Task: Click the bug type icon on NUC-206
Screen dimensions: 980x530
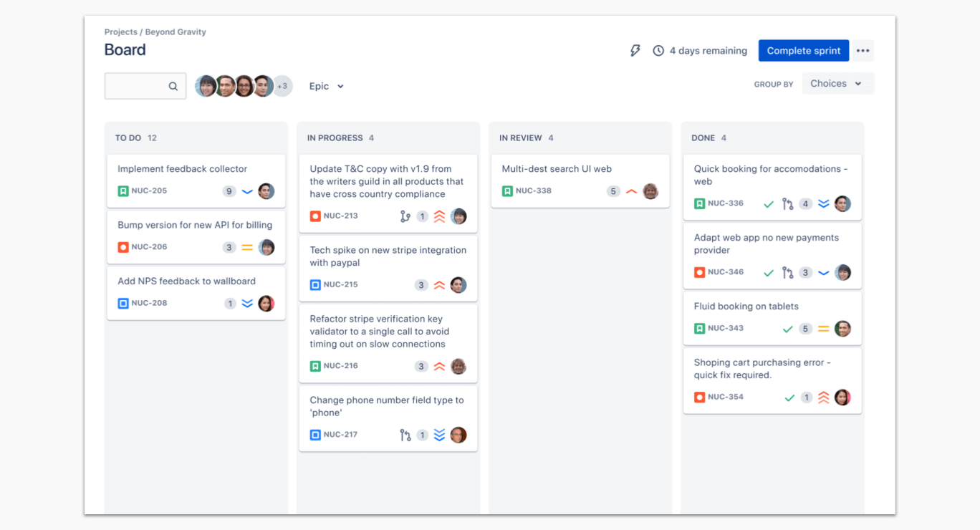Action: [x=123, y=247]
